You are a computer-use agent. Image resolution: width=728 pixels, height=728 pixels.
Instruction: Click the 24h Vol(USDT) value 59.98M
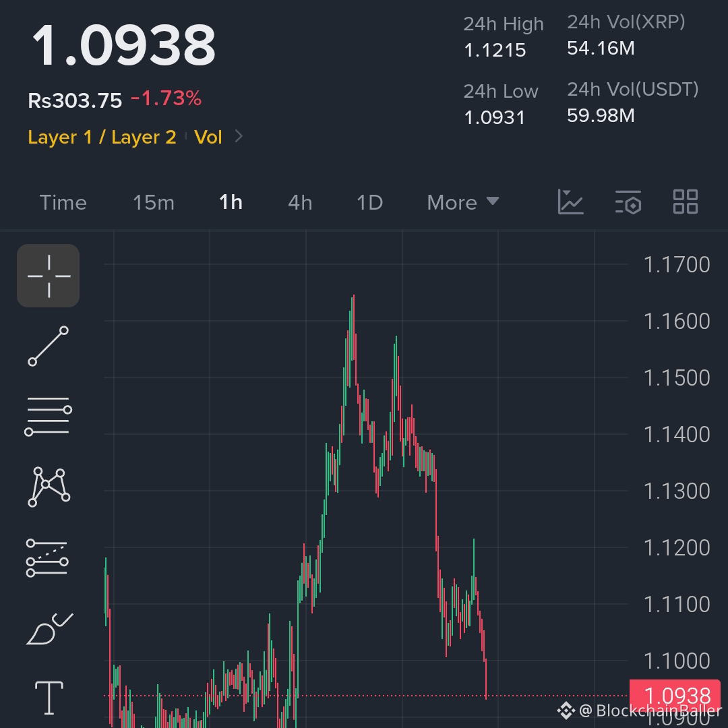click(601, 116)
